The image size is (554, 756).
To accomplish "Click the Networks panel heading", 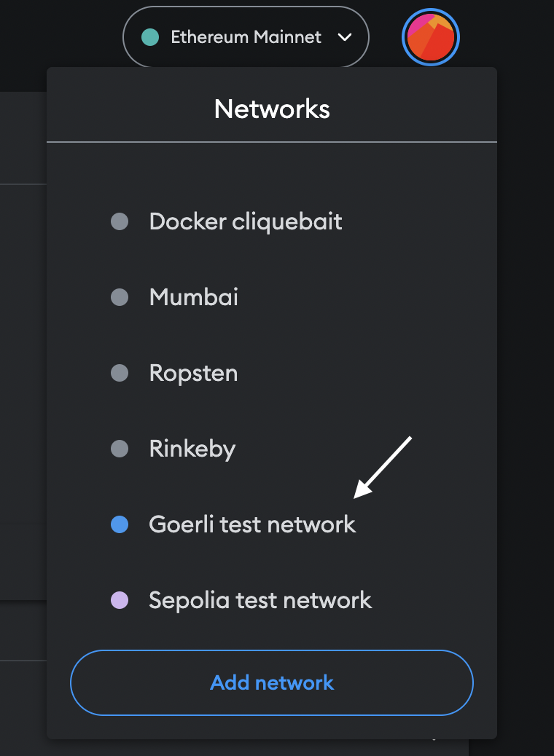I will pyautogui.click(x=272, y=109).
